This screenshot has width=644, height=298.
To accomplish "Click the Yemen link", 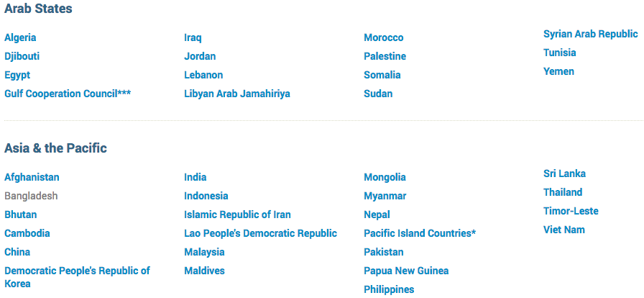I will pyautogui.click(x=558, y=71).
